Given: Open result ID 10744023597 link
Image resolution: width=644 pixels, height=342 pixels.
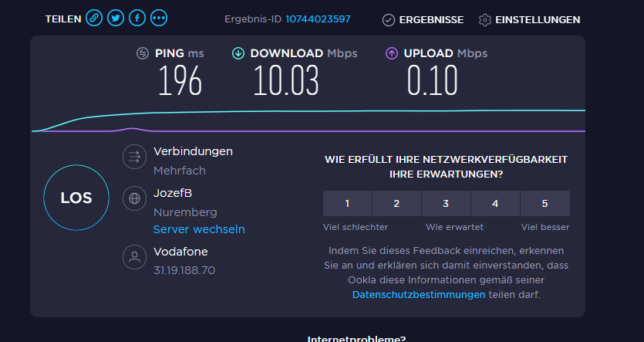Looking at the screenshot, I should pos(318,19).
